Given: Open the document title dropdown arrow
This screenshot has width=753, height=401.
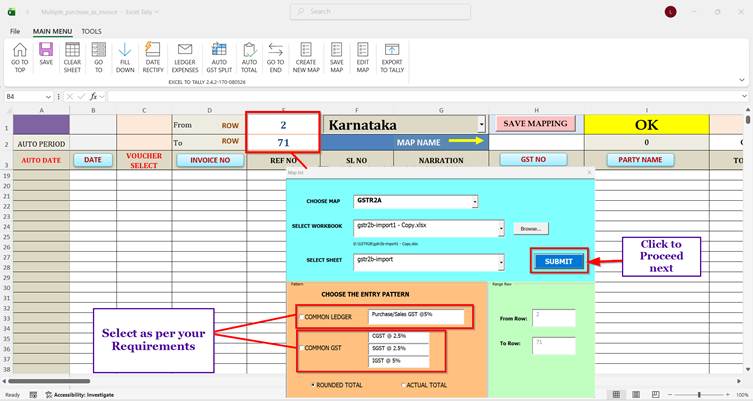Looking at the screenshot, I should (157, 12).
